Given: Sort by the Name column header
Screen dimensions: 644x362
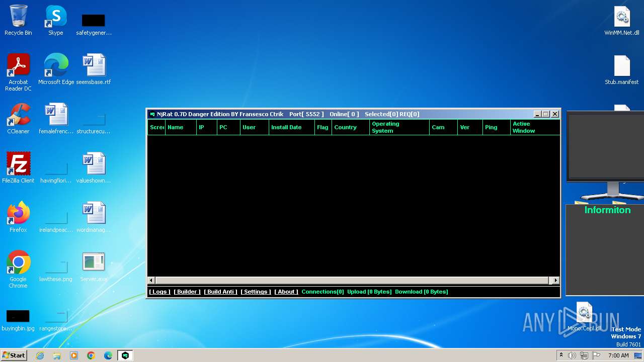Looking at the screenshot, I should [181, 127].
